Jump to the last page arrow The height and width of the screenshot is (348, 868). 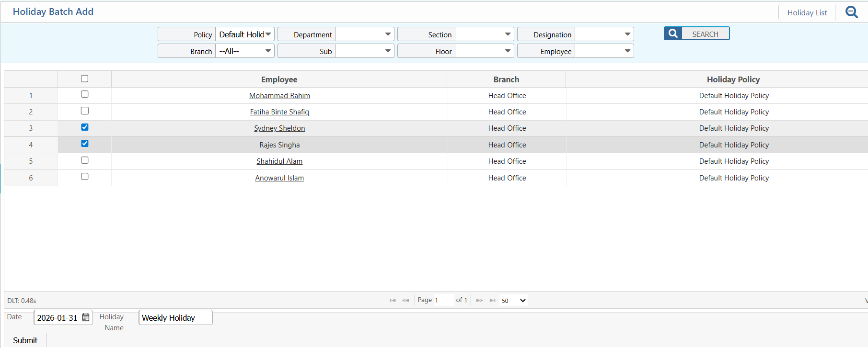492,301
